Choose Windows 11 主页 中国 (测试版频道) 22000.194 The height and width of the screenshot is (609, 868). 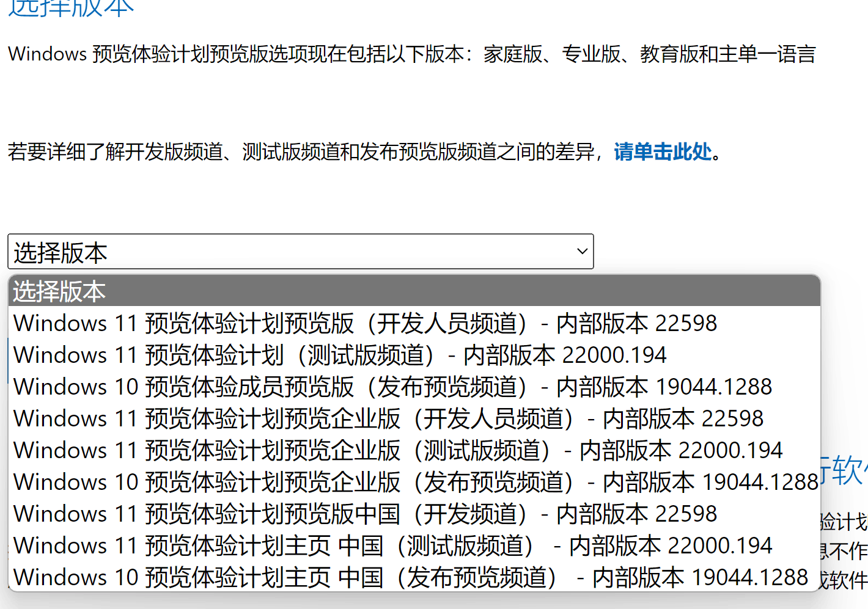tap(414, 545)
